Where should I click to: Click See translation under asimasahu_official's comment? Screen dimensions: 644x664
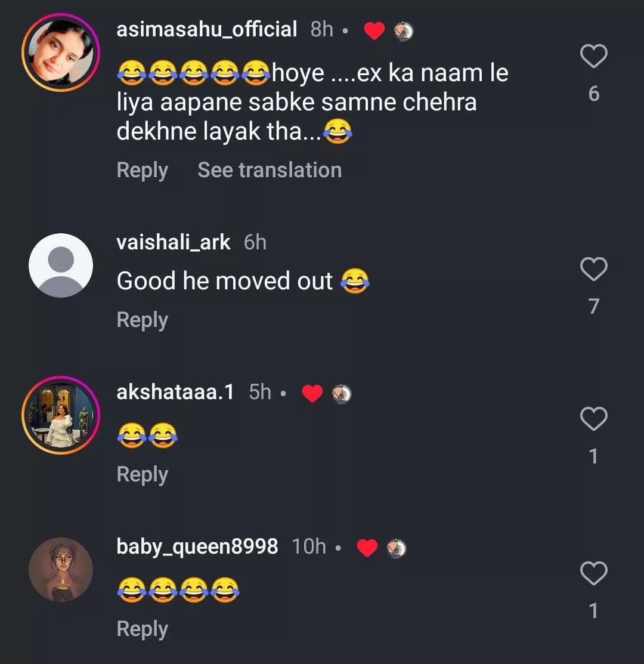pyautogui.click(x=270, y=170)
